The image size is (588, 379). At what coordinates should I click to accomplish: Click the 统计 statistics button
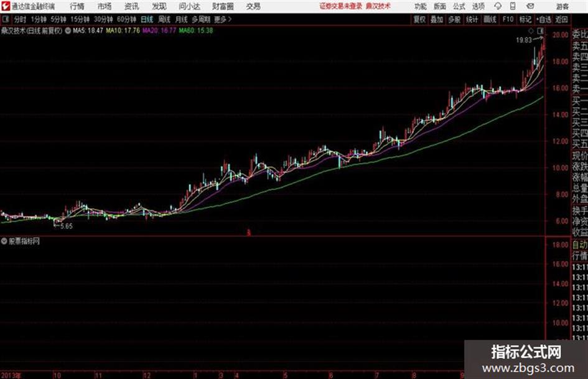[472, 19]
